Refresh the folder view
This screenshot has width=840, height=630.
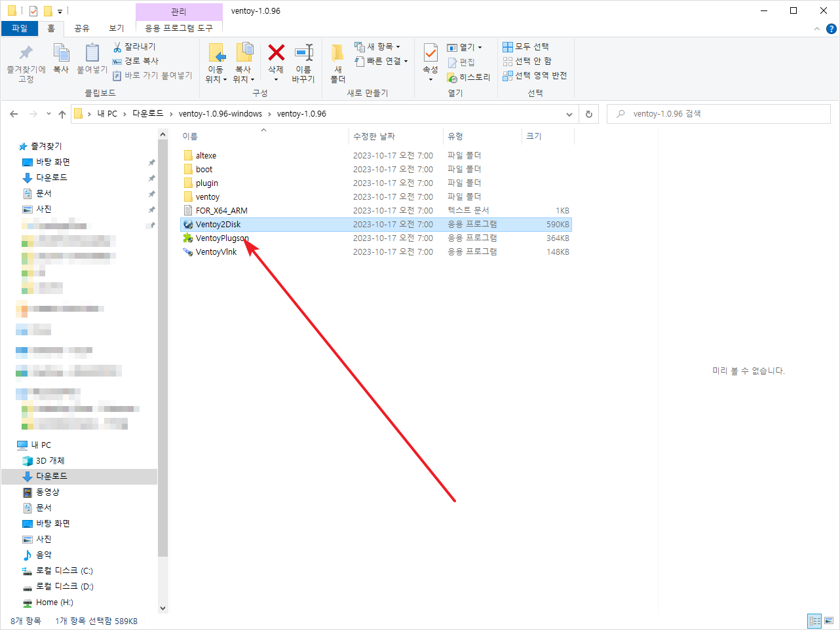point(589,114)
